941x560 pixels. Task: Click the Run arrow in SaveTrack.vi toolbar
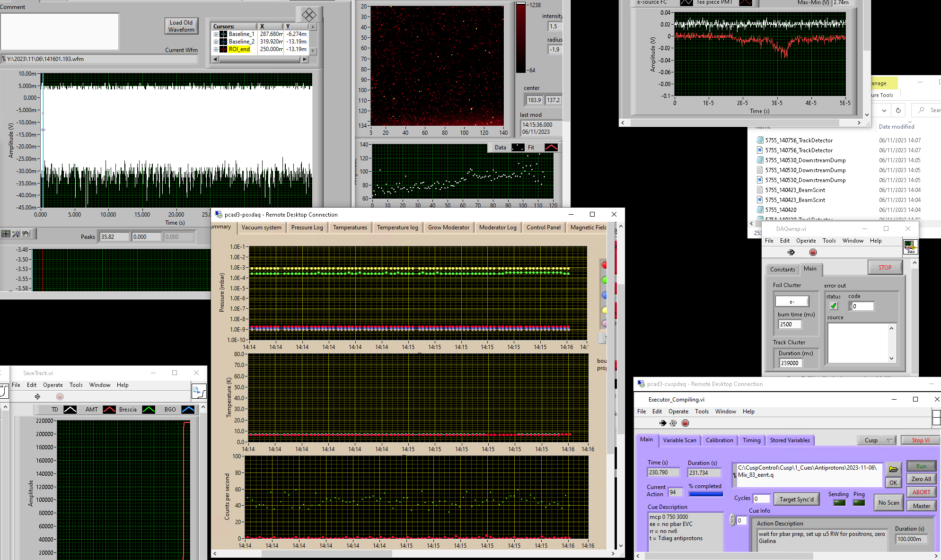point(37,397)
